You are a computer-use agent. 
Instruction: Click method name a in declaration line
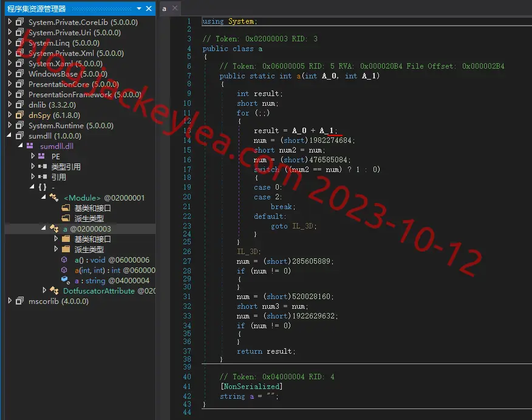299,76
